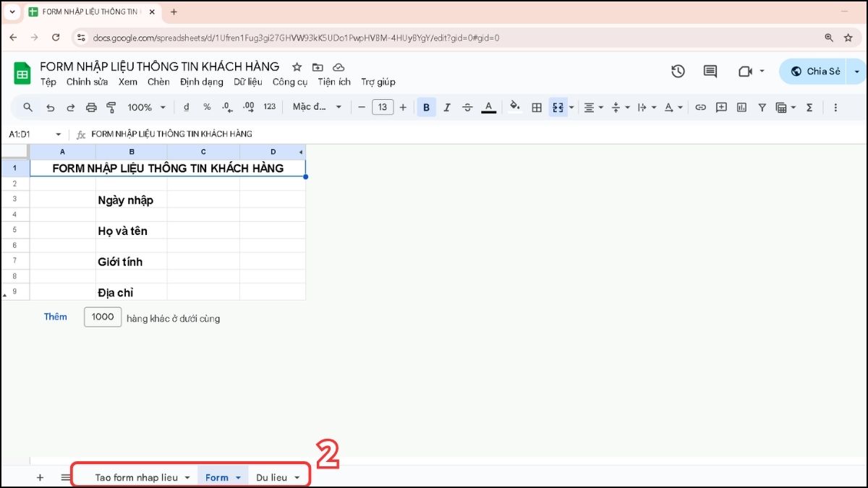
Task: Insert a chart from the toolbar
Action: (x=741, y=107)
